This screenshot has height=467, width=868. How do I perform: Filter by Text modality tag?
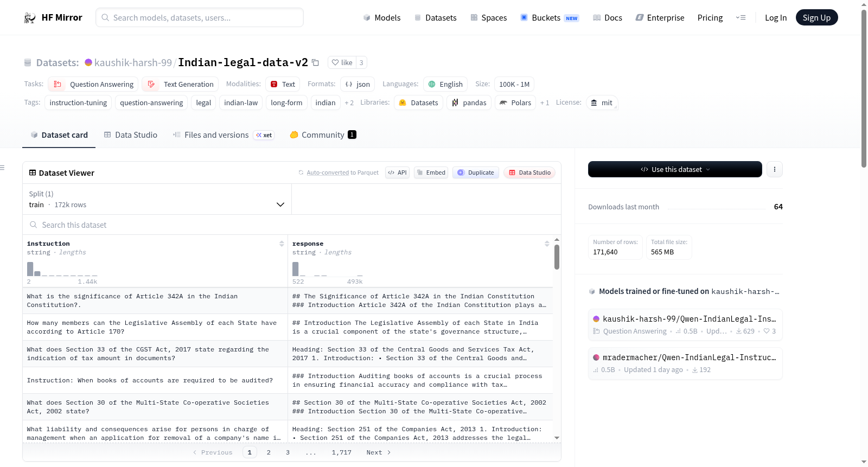(283, 84)
